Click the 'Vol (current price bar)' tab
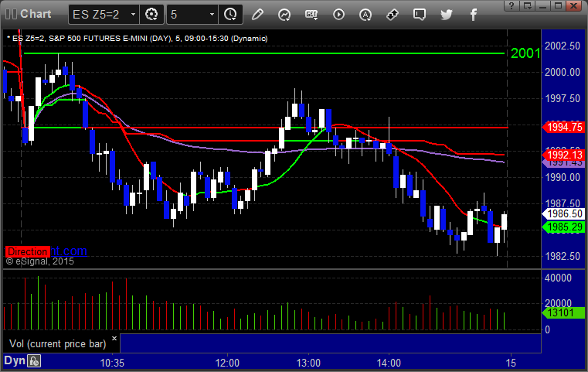The image size is (588, 372). pyautogui.click(x=58, y=343)
